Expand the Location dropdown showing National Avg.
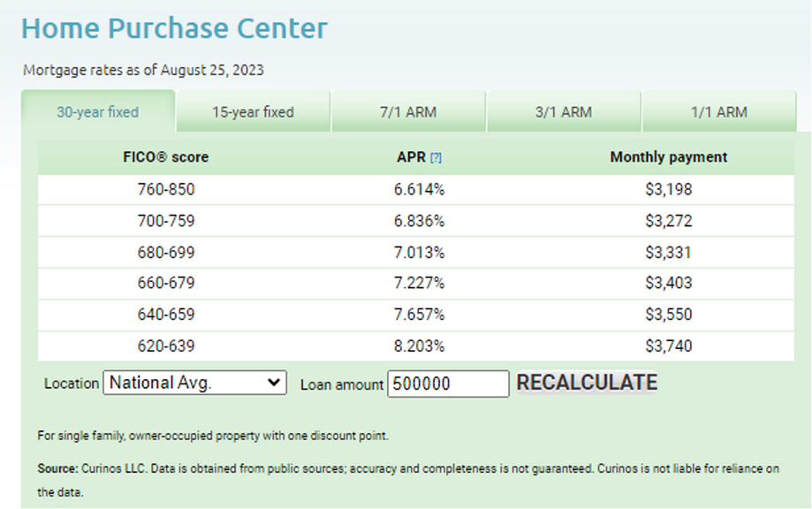Image resolution: width=812 pixels, height=509 pixels. tap(195, 384)
